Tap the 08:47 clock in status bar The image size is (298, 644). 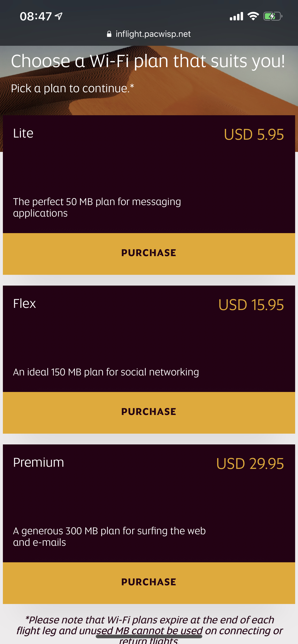coord(36,16)
